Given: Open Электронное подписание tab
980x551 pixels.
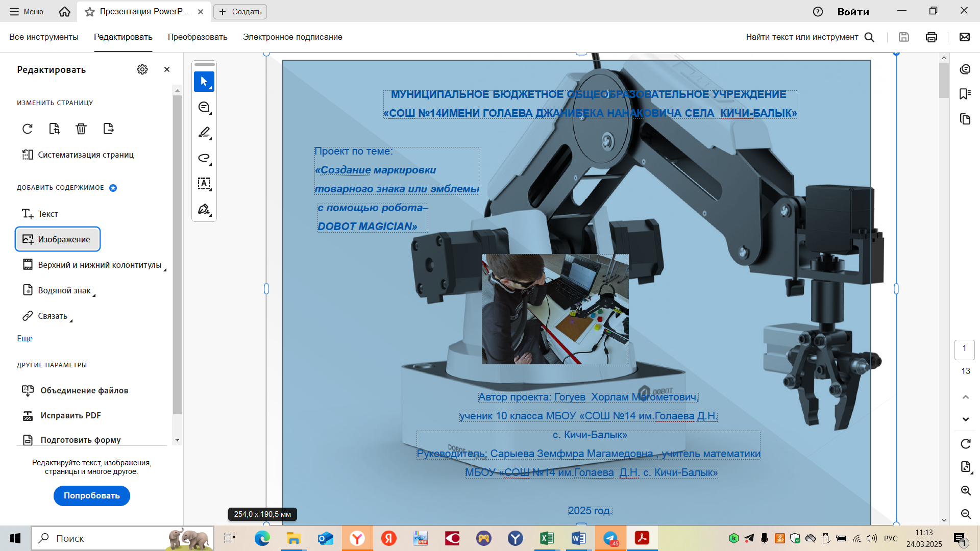Looking at the screenshot, I should click(x=292, y=37).
